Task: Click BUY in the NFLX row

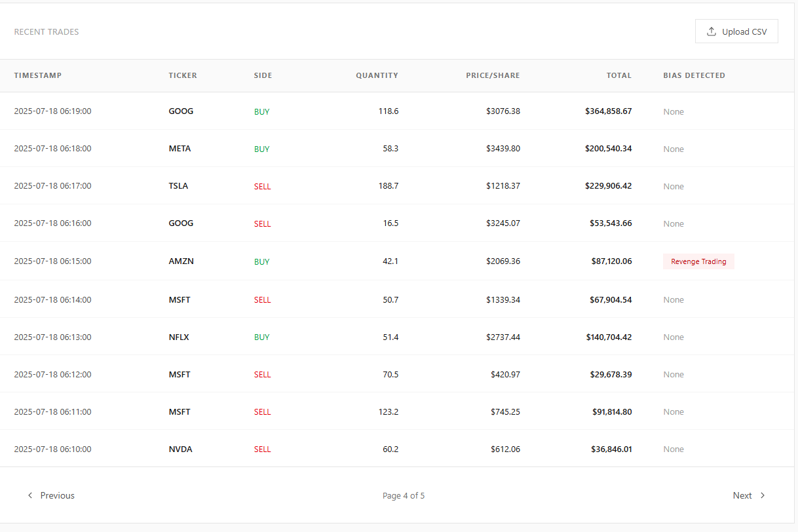Action: 261,337
